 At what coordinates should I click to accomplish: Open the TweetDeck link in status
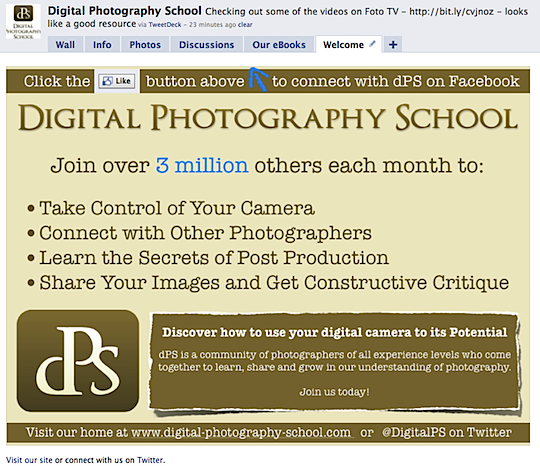(x=165, y=25)
